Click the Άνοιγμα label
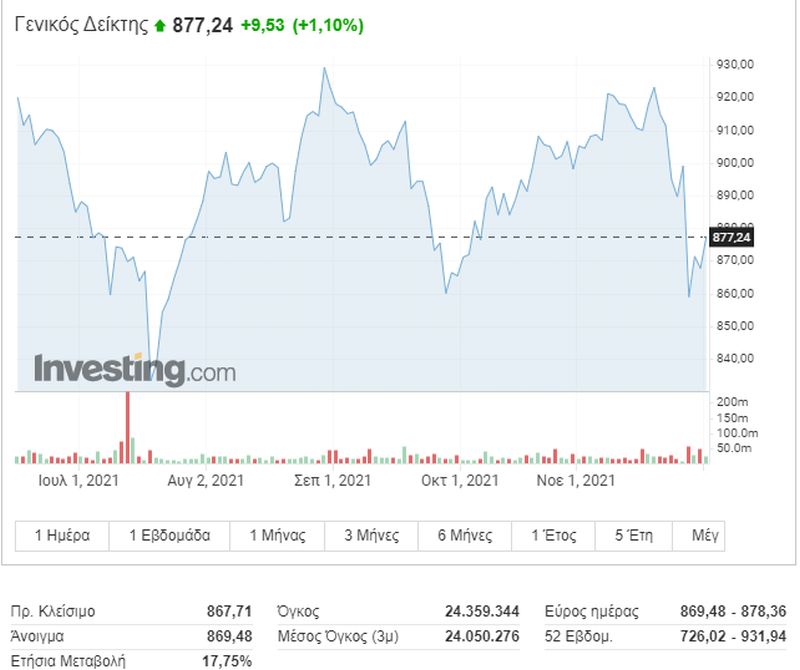The width and height of the screenshot is (800, 670). (37, 636)
